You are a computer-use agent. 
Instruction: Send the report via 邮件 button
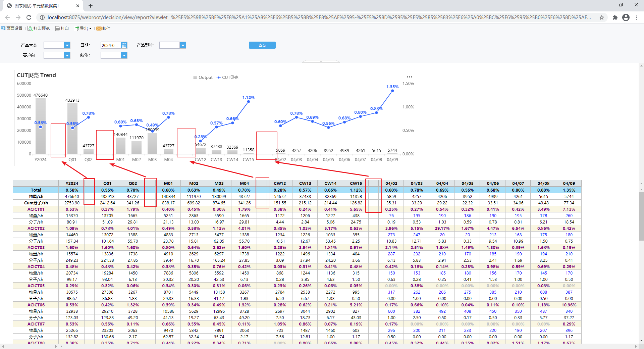coord(103,29)
